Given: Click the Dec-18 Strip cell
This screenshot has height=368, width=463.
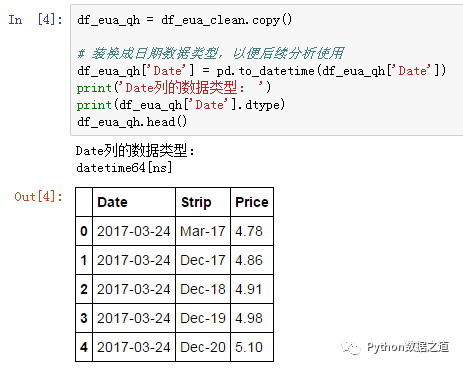Looking at the screenshot, I should click(x=203, y=289).
